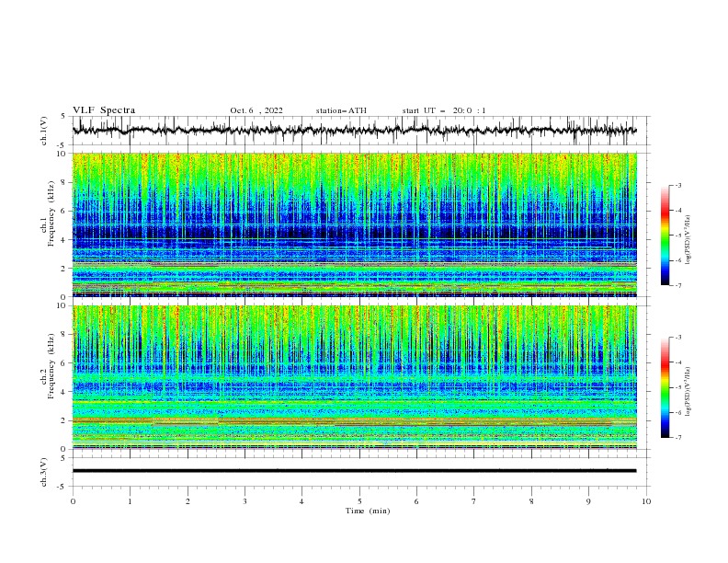Click the ch.2 colorbar "-3" label
The width and height of the screenshot is (728, 563).
(678, 338)
